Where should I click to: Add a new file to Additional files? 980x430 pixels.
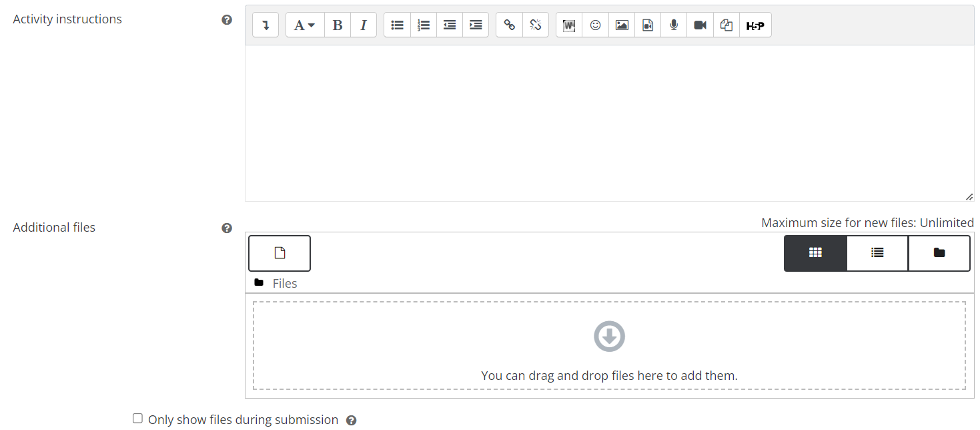click(280, 253)
